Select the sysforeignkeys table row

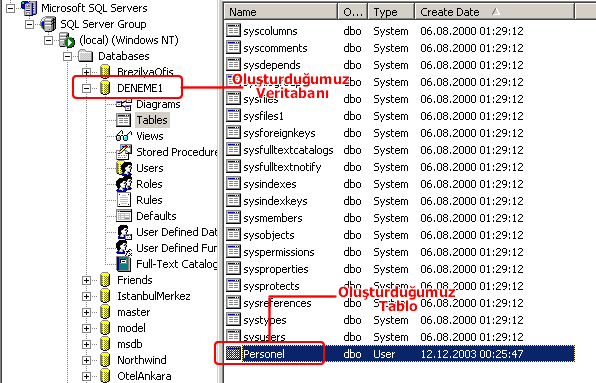point(399,133)
